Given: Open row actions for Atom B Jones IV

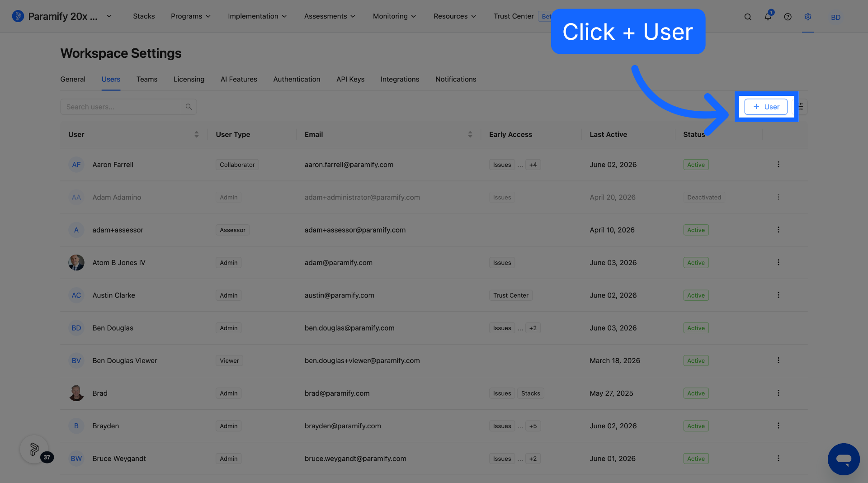Looking at the screenshot, I should coord(778,262).
